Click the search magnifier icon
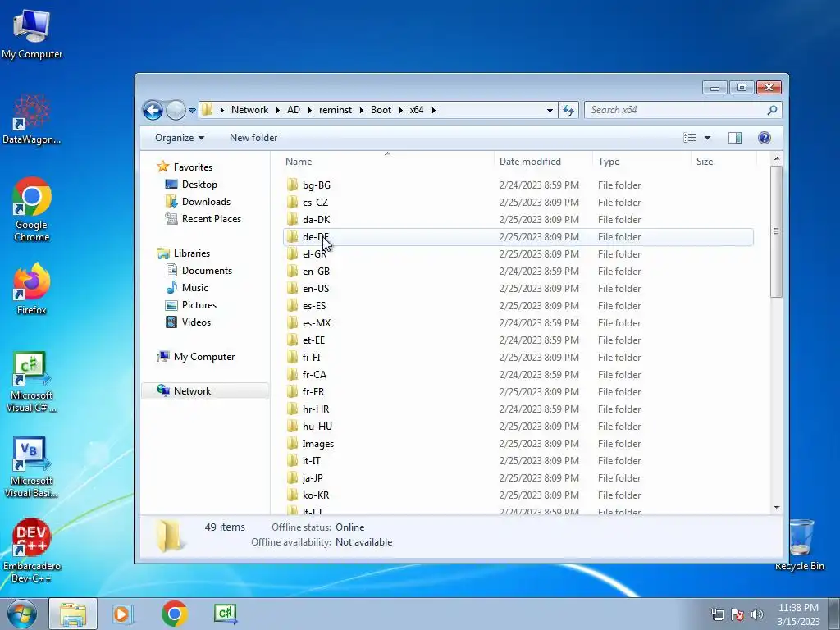This screenshot has width=840, height=630. click(x=772, y=110)
